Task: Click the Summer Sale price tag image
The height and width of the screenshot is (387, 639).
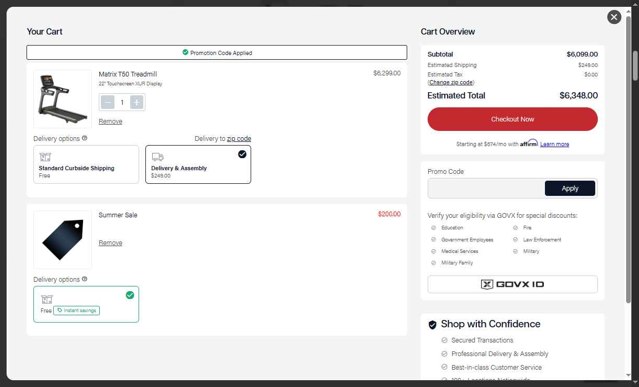Action: 62,240
